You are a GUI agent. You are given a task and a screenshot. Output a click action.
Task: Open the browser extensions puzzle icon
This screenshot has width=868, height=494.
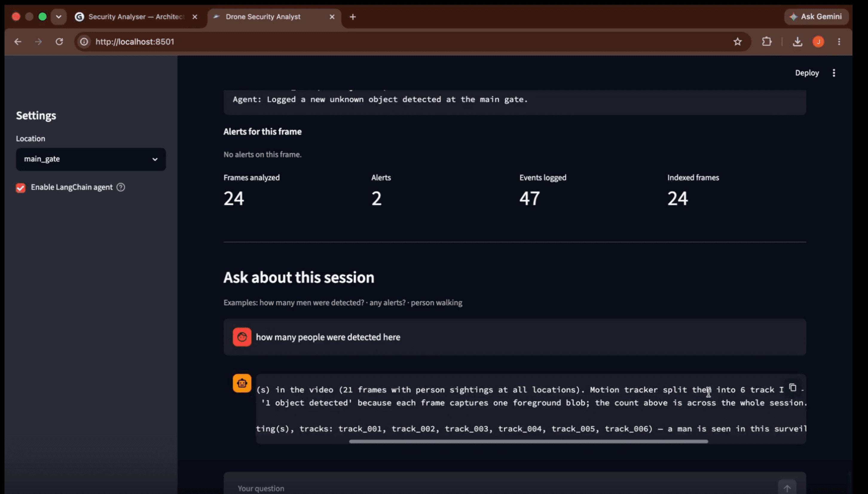click(767, 42)
